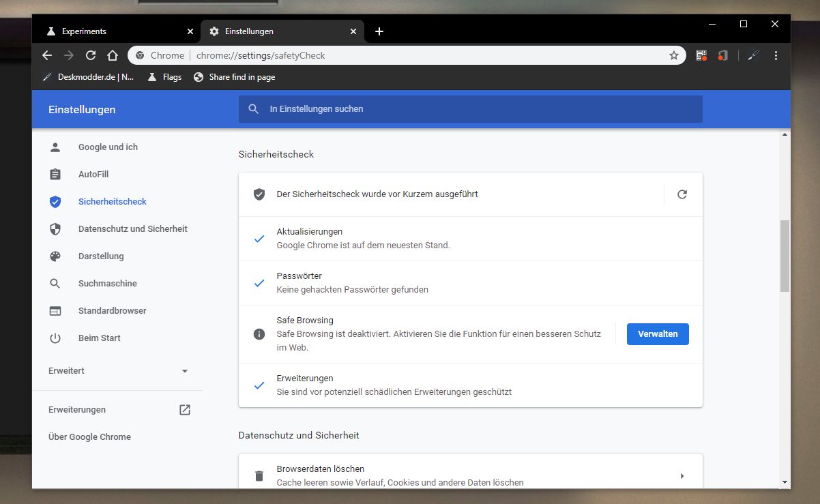This screenshot has height=504, width=820.
Task: Open Browserdaten löschen via its arrow
Action: click(x=682, y=475)
